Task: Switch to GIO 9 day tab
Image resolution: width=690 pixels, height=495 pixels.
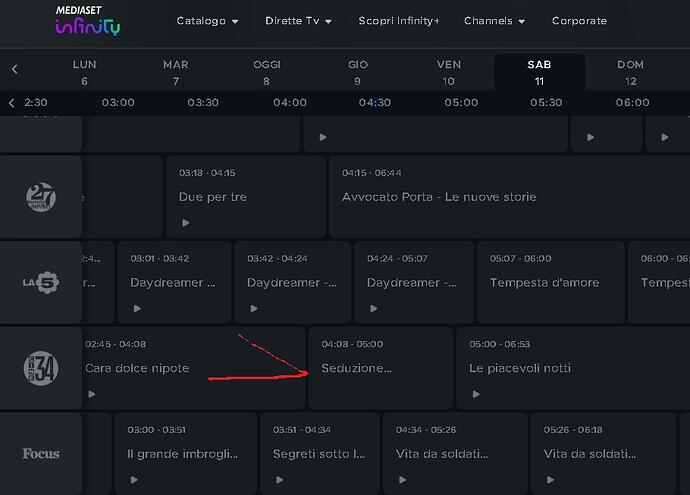Action: click(358, 73)
